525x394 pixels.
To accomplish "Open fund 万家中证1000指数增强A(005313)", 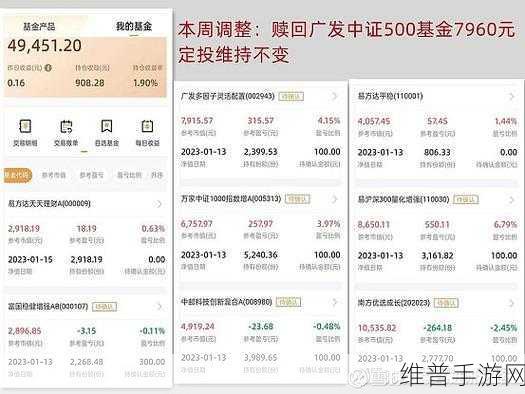I will coord(231,199).
